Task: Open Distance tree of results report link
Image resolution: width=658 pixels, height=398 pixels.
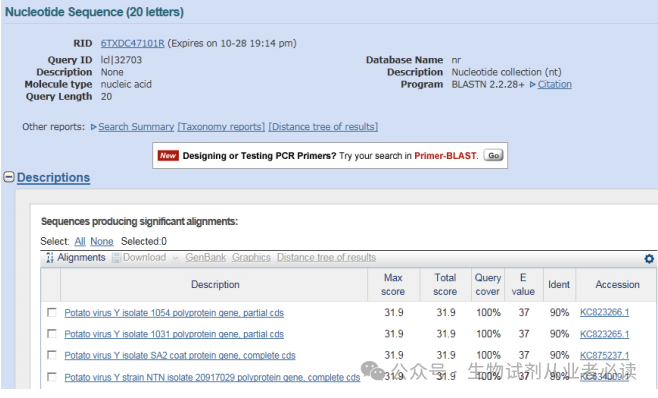Action: [323, 127]
